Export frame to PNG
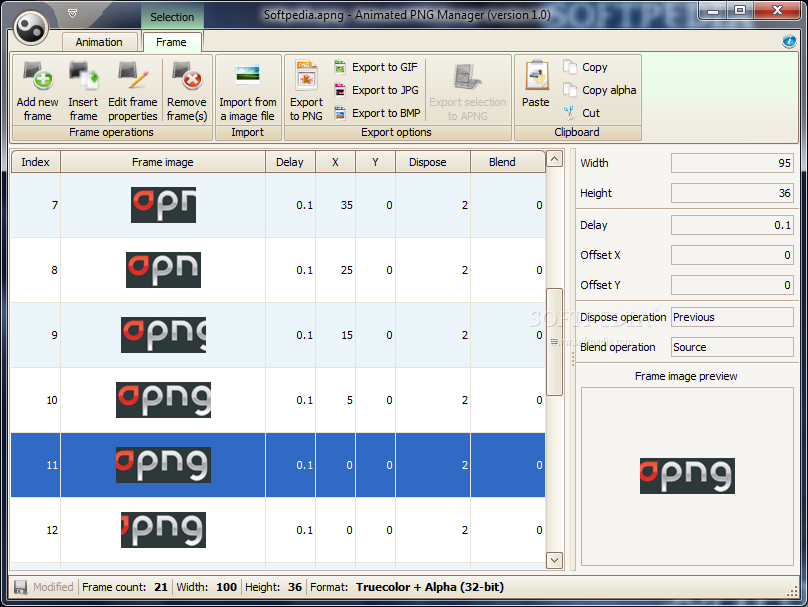Viewport: 808px width, 607px height. pos(306,91)
